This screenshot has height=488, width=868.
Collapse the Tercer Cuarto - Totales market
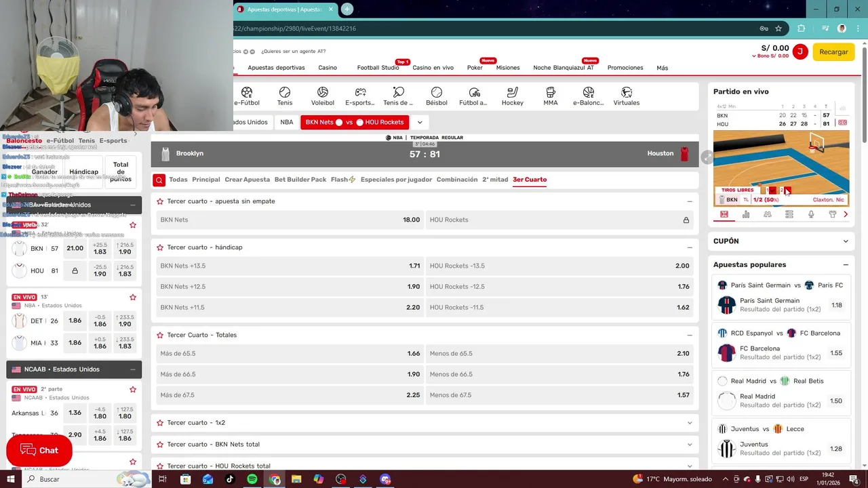click(690, 335)
